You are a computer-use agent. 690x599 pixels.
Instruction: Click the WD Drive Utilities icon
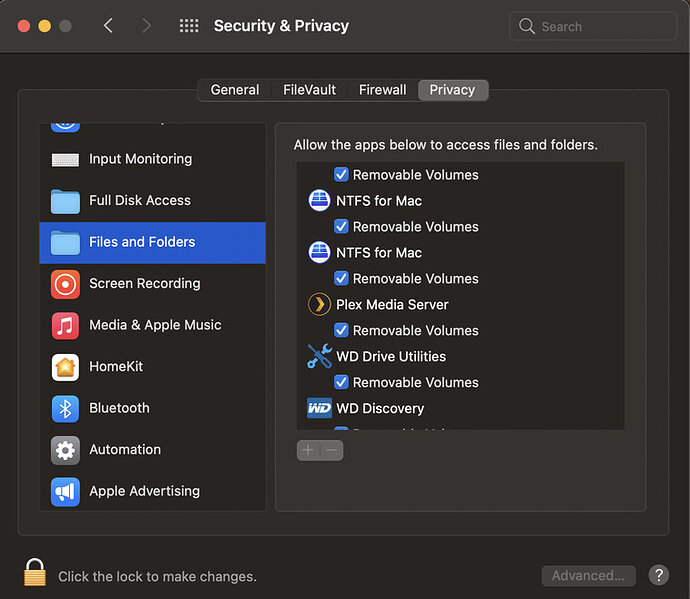pos(319,356)
